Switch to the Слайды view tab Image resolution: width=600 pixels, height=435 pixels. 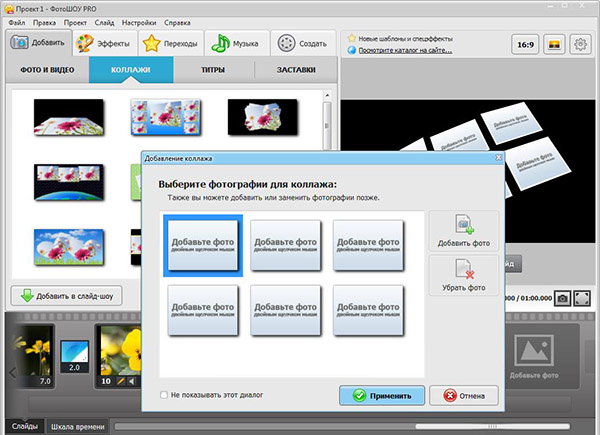tap(24, 426)
